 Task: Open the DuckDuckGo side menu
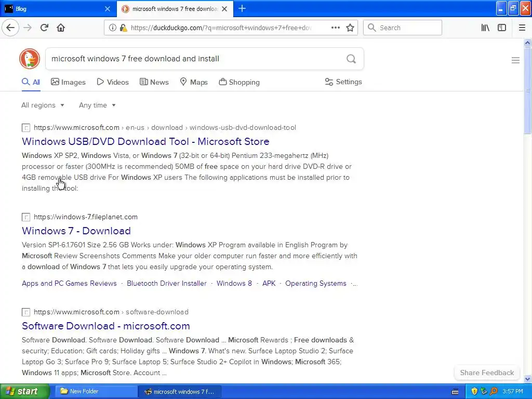515,60
